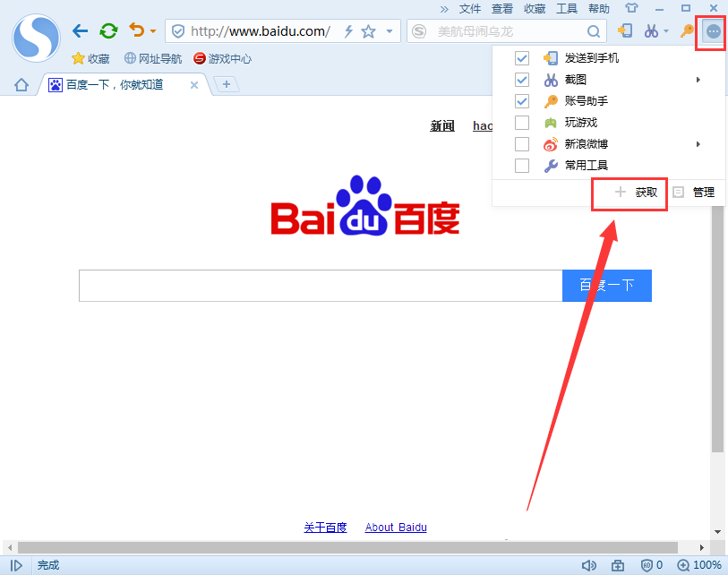The image size is (728, 575).
Task: Expand the 截图 submenu arrow
Action: 698,80
